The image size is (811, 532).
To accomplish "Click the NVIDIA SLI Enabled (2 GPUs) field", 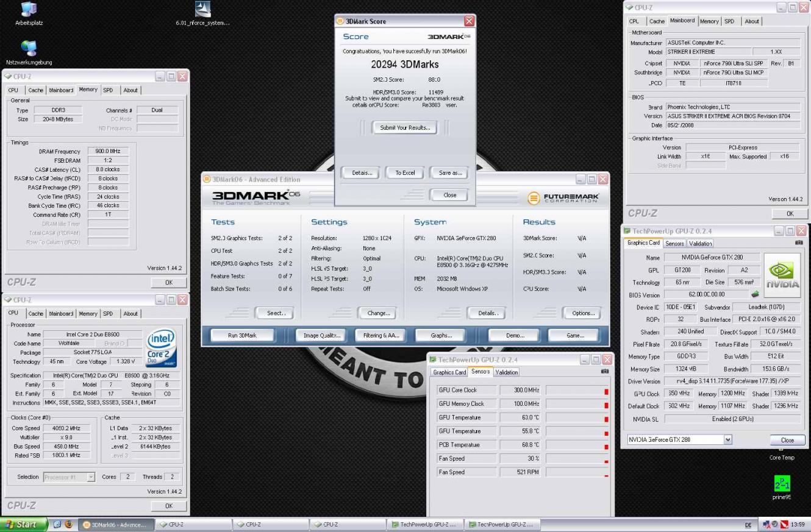I will pos(732,419).
